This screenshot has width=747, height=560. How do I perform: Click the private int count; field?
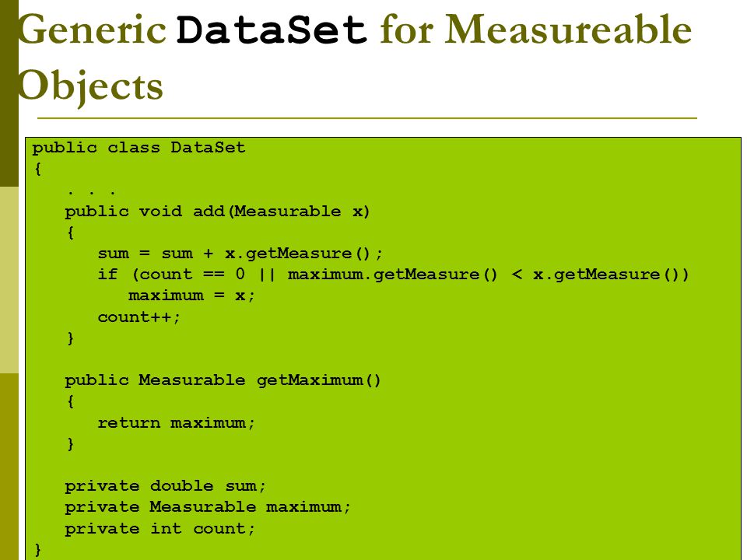160,529
